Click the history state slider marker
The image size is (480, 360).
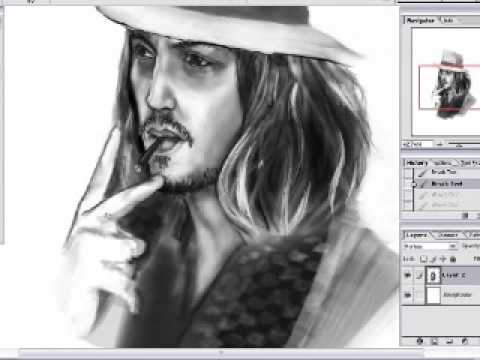click(414, 184)
